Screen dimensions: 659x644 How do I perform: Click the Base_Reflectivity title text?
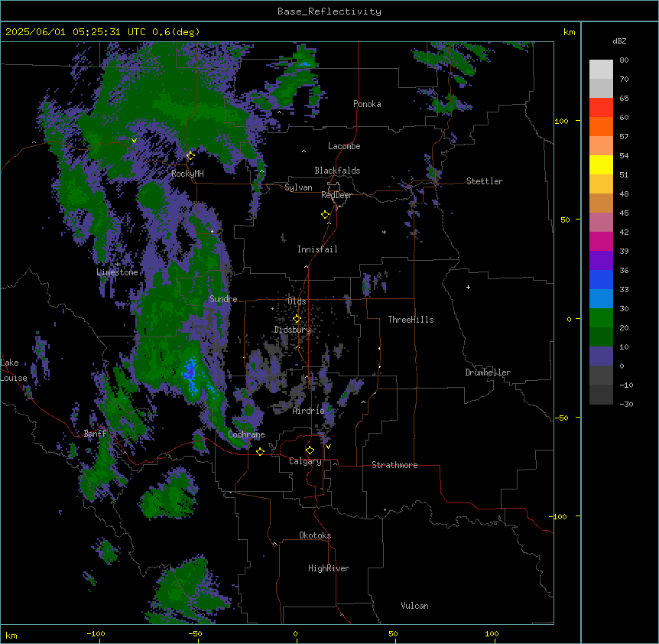(x=329, y=11)
